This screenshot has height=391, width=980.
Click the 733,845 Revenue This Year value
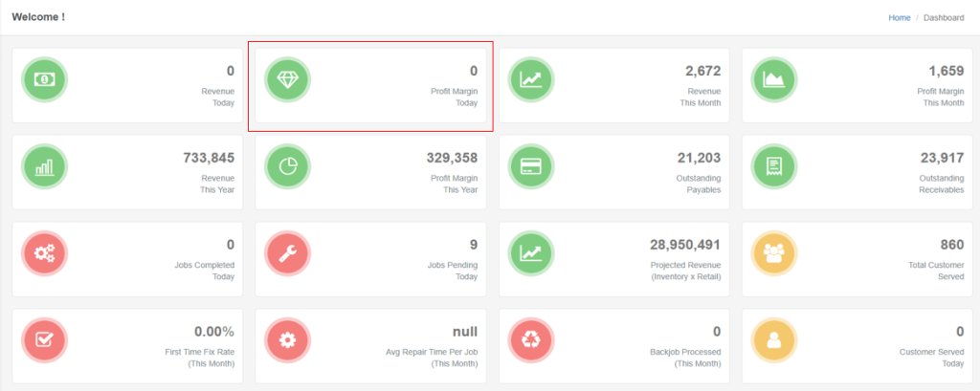coord(208,158)
